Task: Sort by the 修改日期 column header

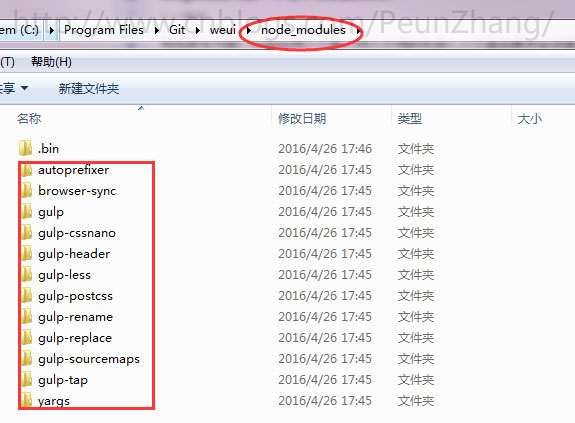Action: [x=302, y=118]
